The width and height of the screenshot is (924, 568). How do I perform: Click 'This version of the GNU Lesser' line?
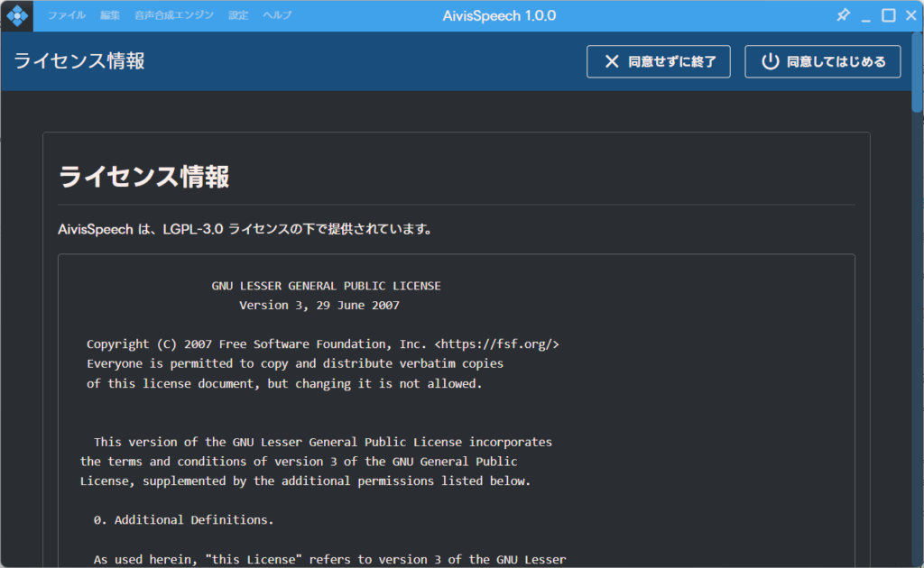point(322,442)
